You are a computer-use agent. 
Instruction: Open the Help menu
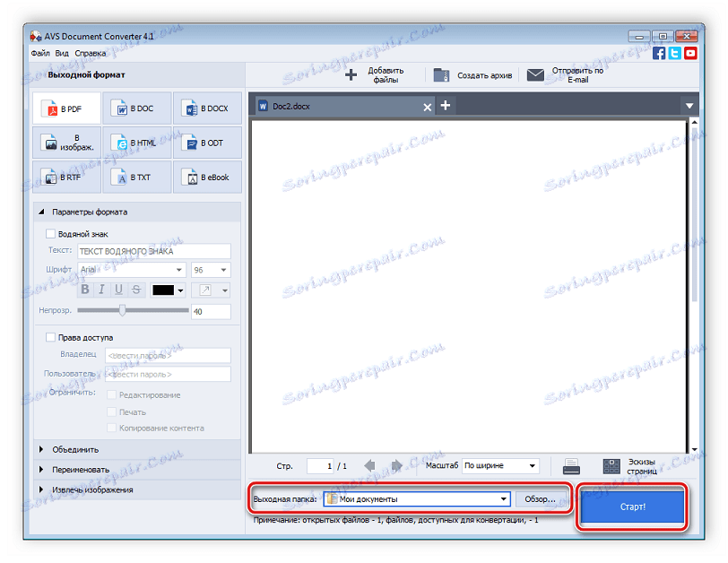90,54
